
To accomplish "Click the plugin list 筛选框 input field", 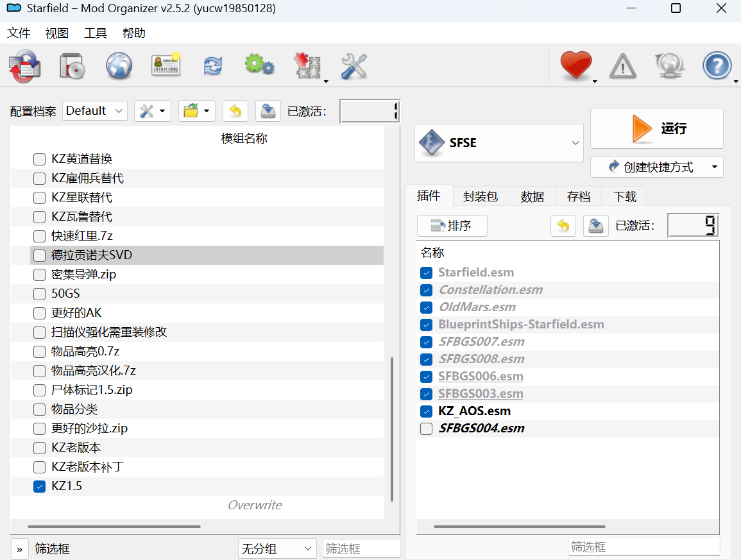I will click(644, 547).
